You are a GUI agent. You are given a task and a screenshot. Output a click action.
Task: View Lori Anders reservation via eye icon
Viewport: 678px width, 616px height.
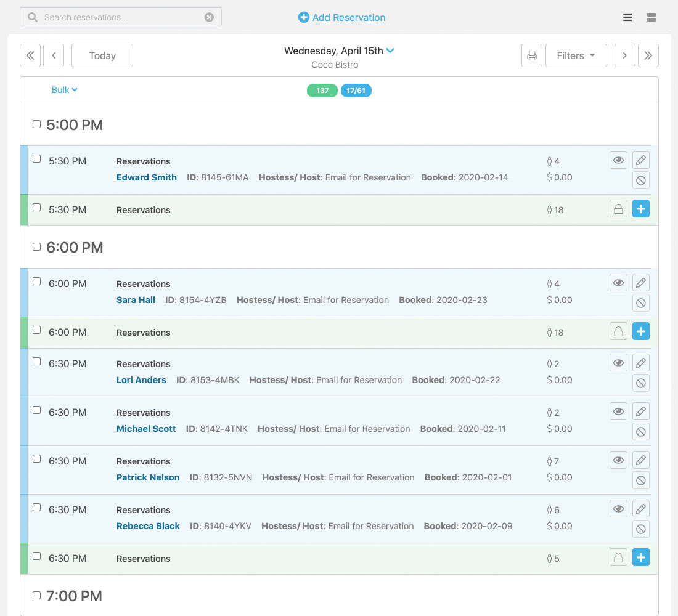click(x=618, y=363)
